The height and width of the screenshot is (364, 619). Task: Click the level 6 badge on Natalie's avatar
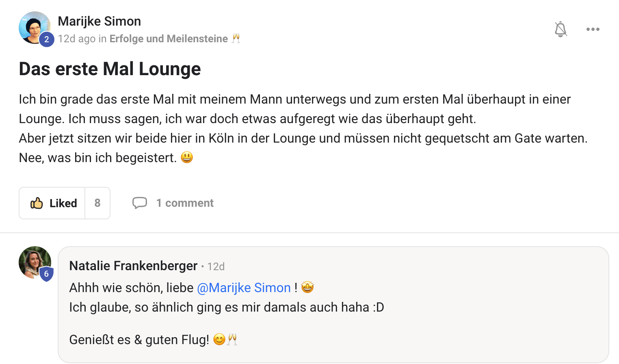pos(46,274)
